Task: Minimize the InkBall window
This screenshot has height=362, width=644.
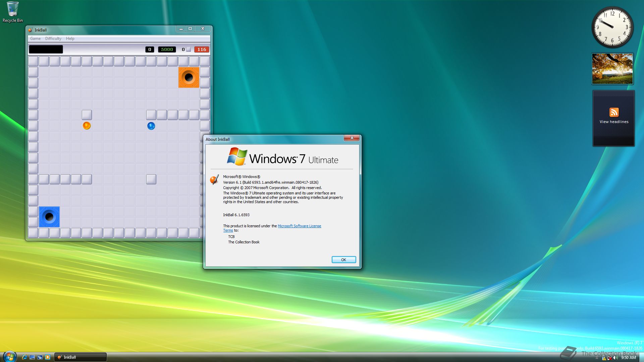Action: [x=181, y=29]
